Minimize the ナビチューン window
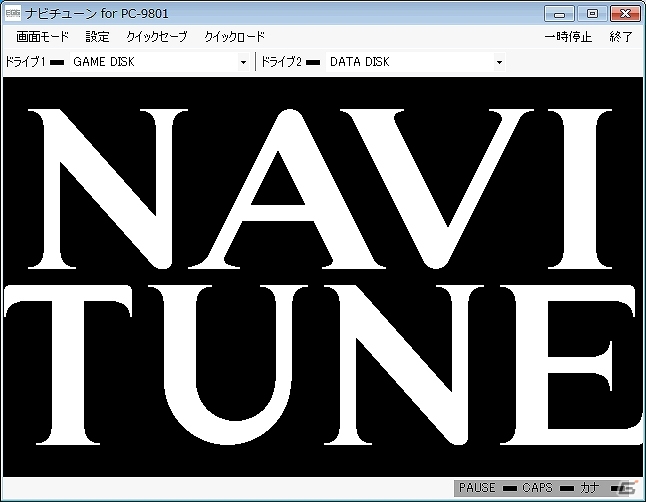 tap(559, 14)
